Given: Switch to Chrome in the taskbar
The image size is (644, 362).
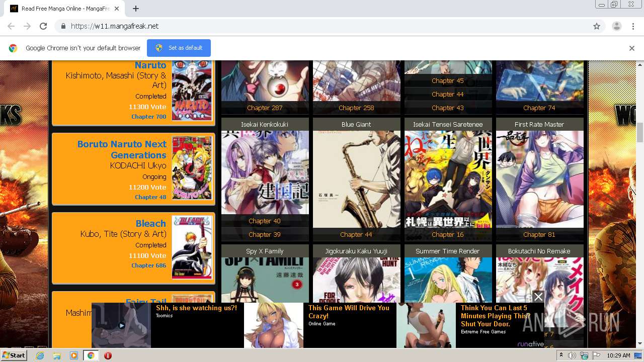Looking at the screenshot, I should tap(91, 355).
